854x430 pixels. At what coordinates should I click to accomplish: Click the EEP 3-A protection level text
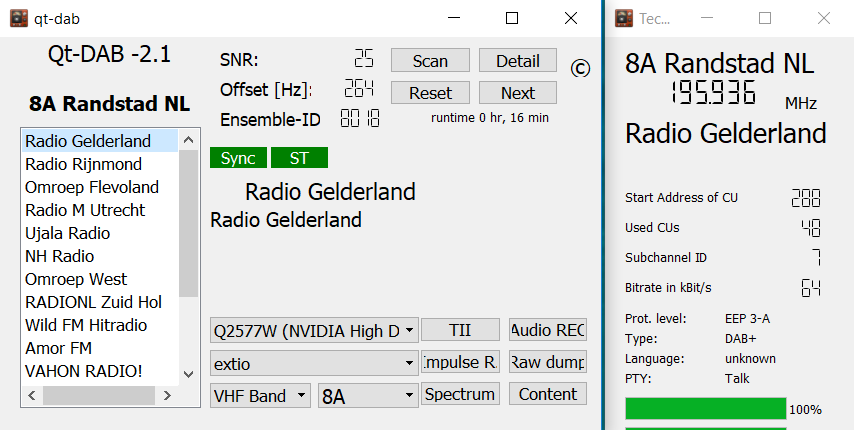coord(747,318)
